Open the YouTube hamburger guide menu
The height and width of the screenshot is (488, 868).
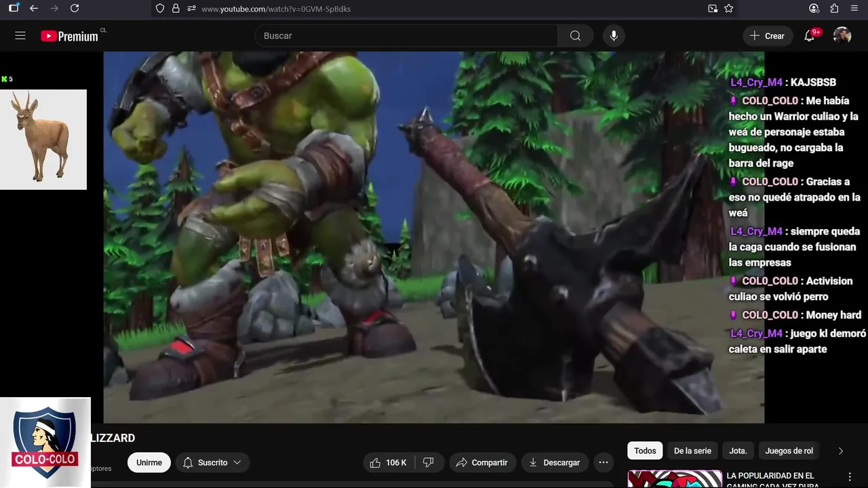pos(20,36)
